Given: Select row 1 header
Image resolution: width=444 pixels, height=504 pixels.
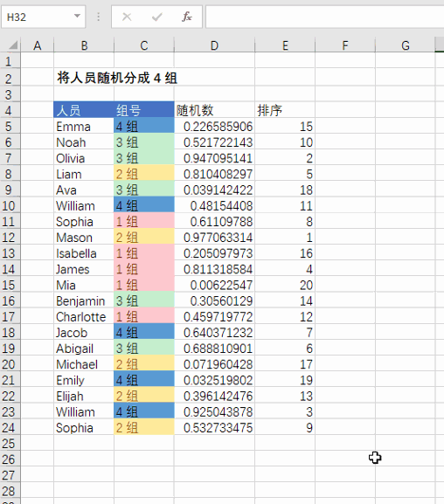Looking at the screenshot, I should click(x=10, y=61).
